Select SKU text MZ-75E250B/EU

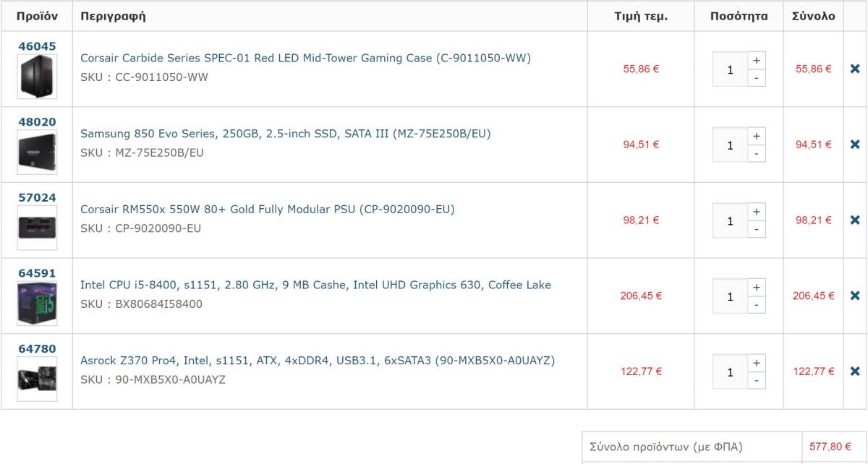(x=160, y=152)
